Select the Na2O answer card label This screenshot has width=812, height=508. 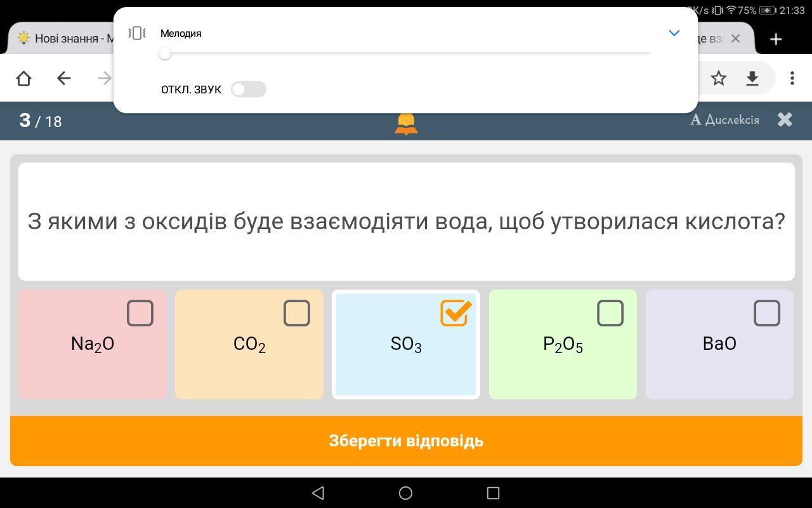[93, 344]
